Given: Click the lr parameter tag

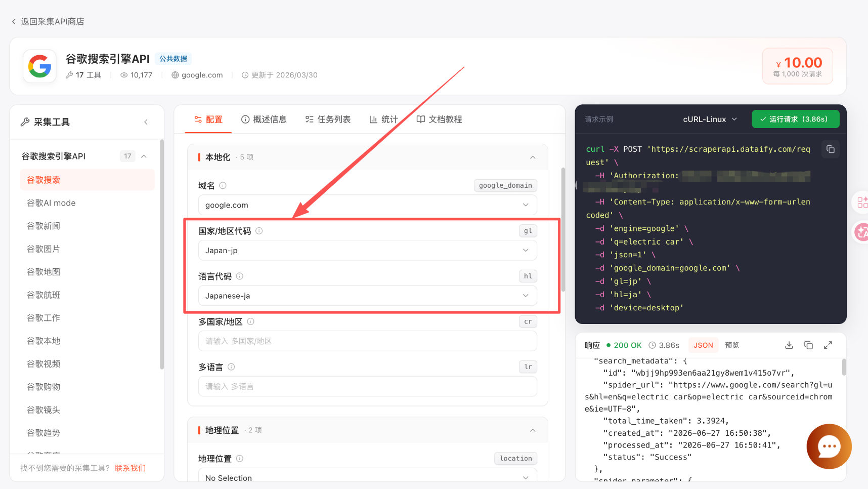Looking at the screenshot, I should (528, 367).
